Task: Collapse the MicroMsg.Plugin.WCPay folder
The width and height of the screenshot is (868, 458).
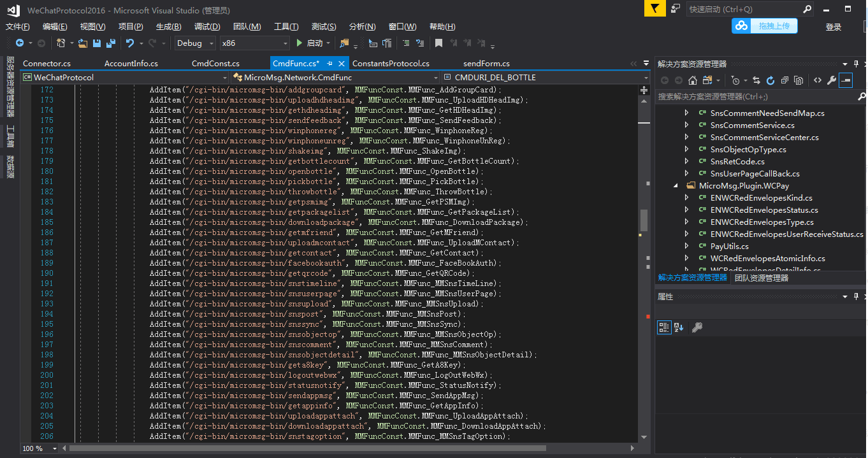Action: click(x=676, y=186)
